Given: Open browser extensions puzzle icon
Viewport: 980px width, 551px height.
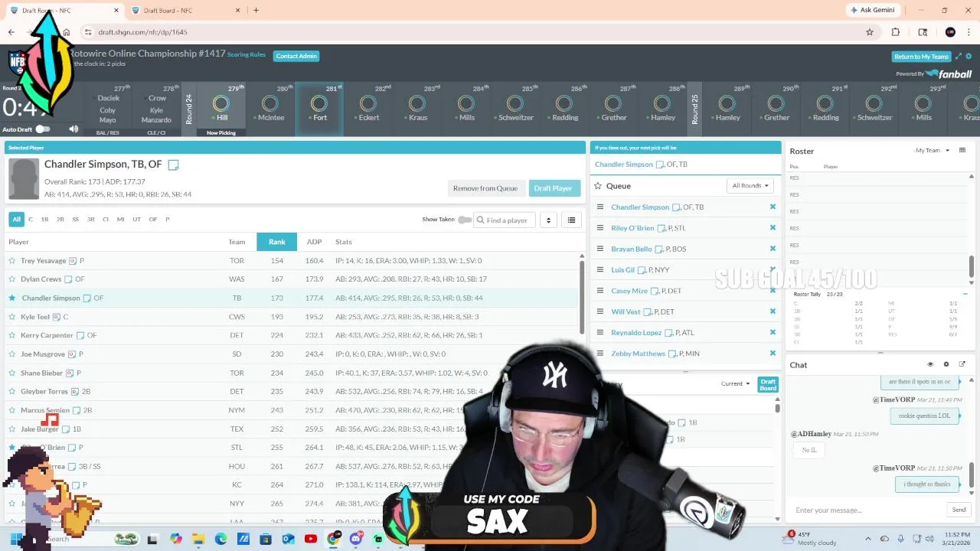Looking at the screenshot, I should point(896,32).
